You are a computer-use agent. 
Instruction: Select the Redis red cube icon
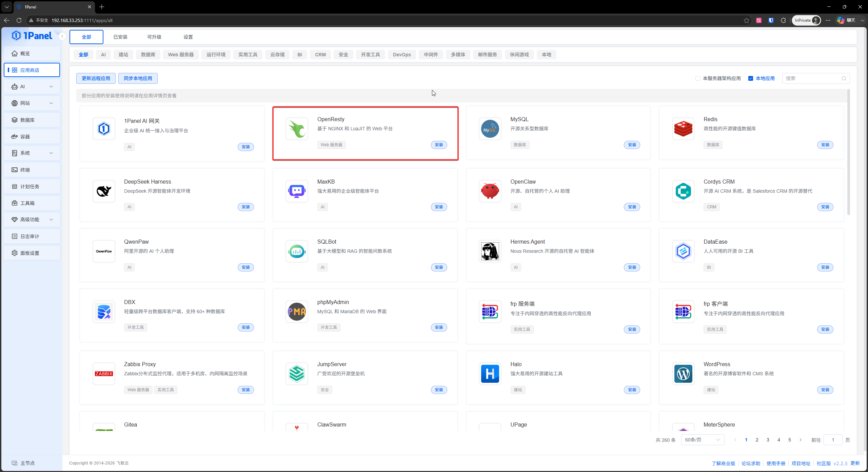click(x=683, y=129)
